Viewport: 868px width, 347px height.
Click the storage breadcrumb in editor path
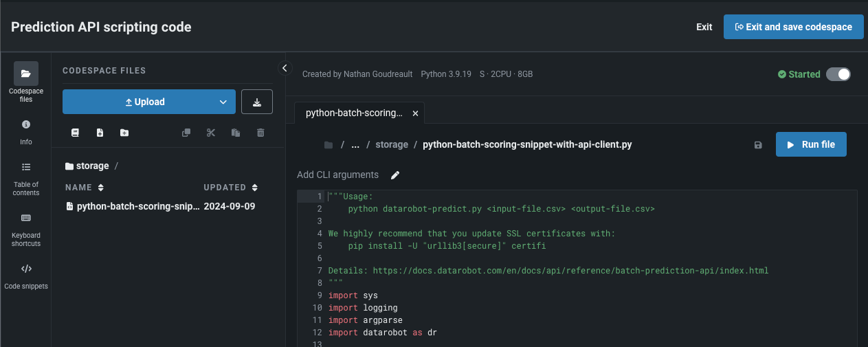point(391,145)
